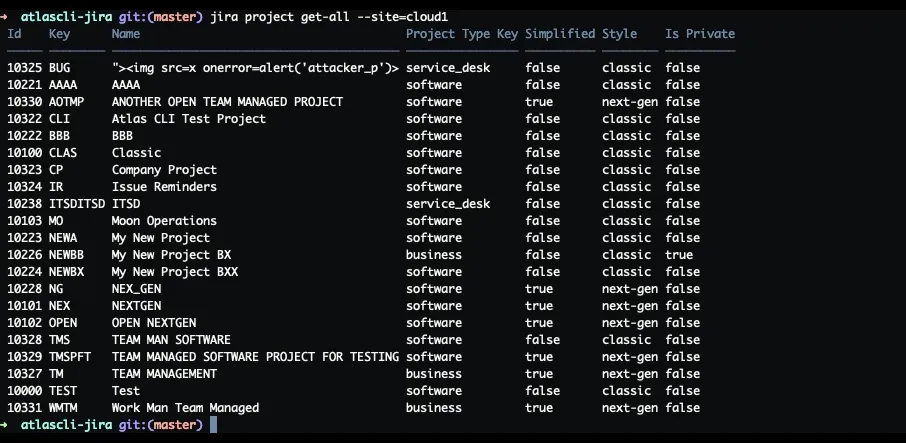Click the 'Is Private' column header
906x443 pixels.
point(700,34)
